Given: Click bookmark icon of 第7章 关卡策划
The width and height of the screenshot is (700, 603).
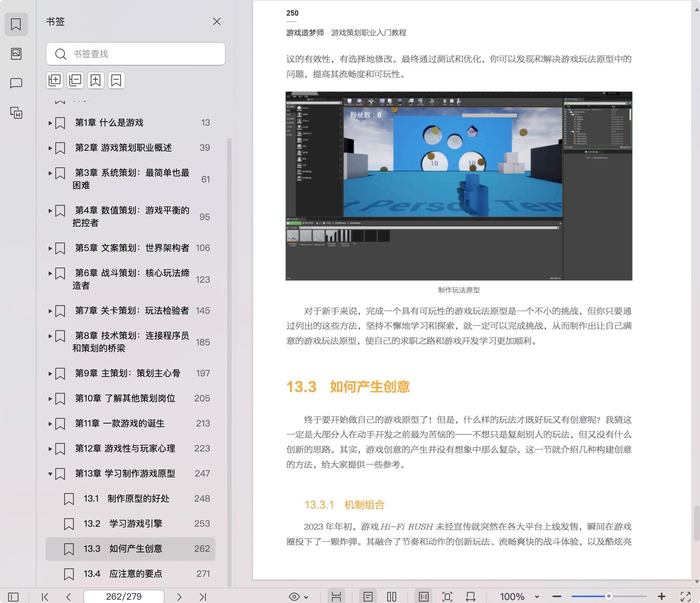Looking at the screenshot, I should (60, 311).
